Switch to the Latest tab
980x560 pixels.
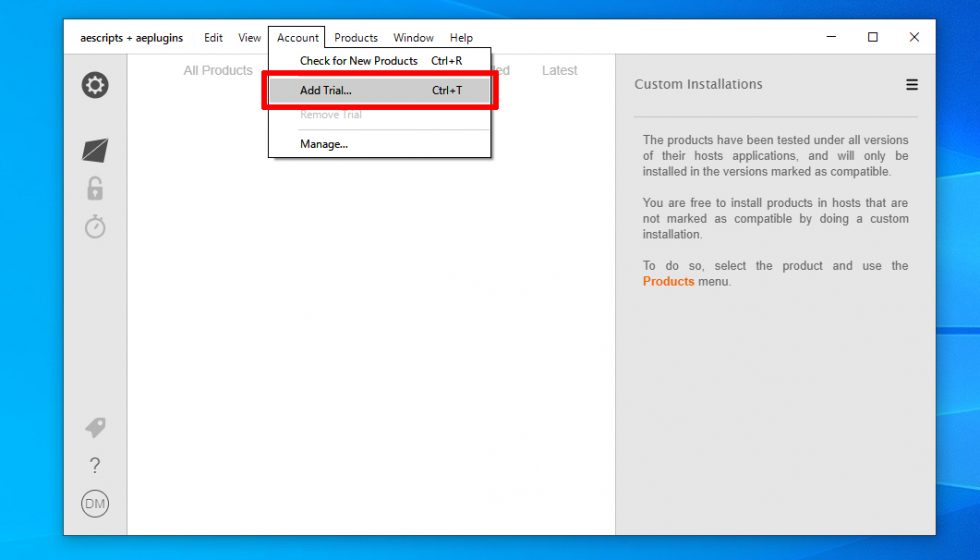coord(559,71)
